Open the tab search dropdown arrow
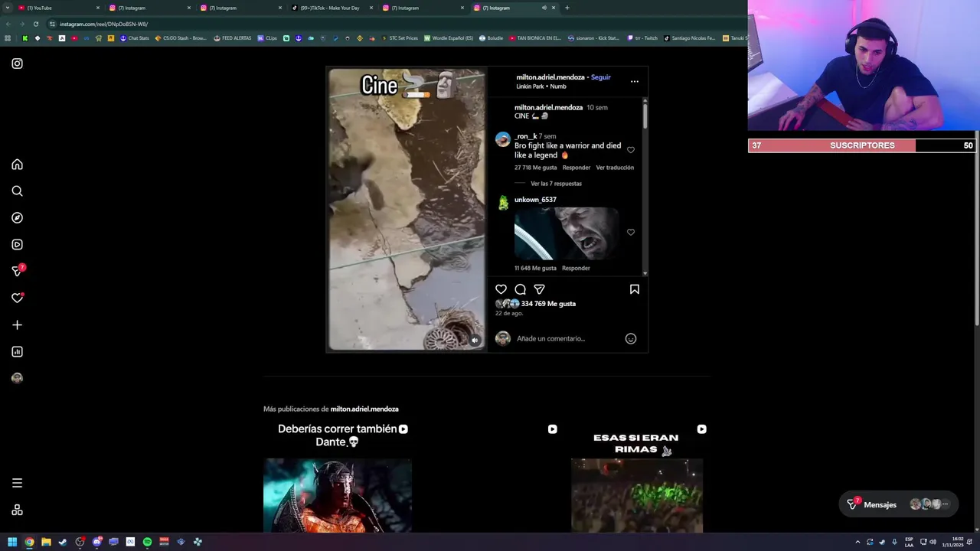The height and width of the screenshot is (551, 980). (x=7, y=8)
